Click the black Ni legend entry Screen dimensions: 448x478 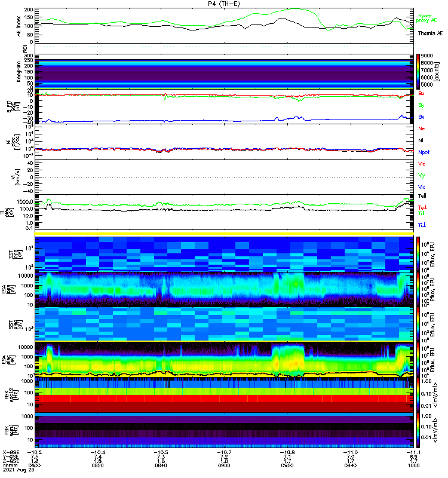(x=421, y=140)
